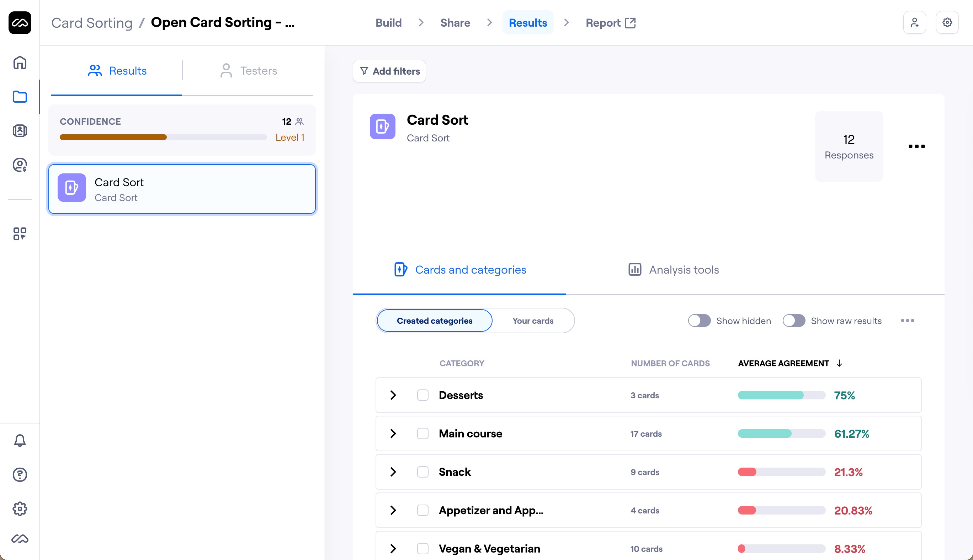
Task: Open settings gear in top header
Action: 947,23
